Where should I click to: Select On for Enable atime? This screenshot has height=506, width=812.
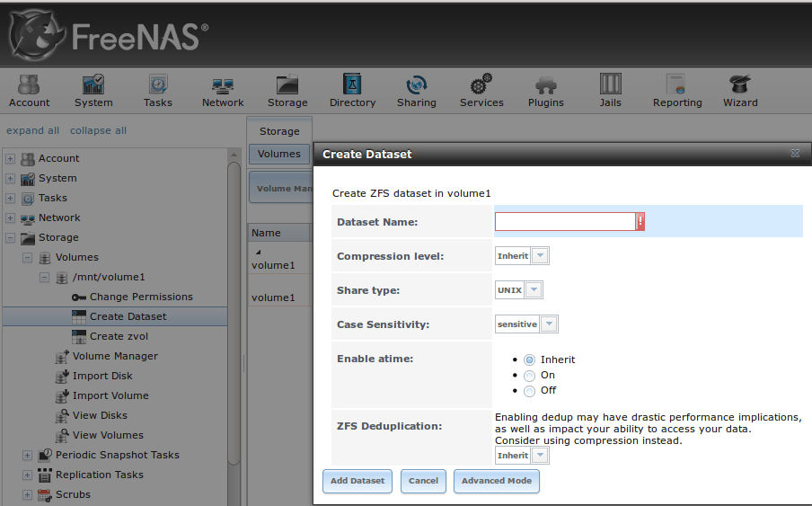529,376
